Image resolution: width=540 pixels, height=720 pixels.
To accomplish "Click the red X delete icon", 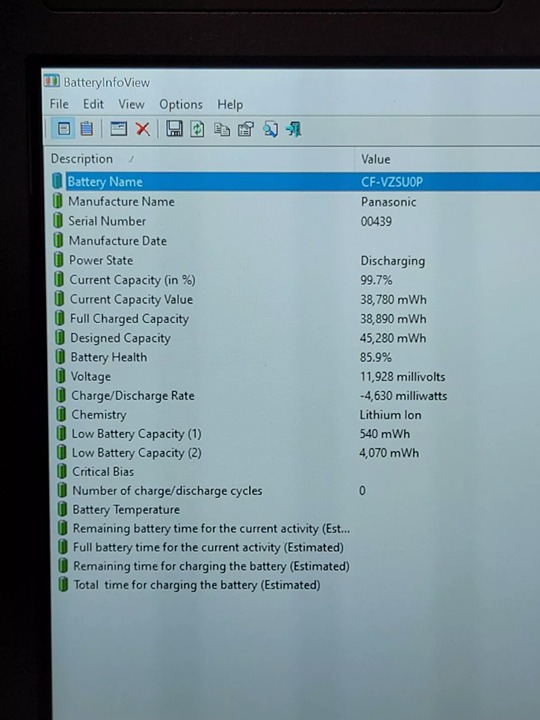I will click(142, 129).
